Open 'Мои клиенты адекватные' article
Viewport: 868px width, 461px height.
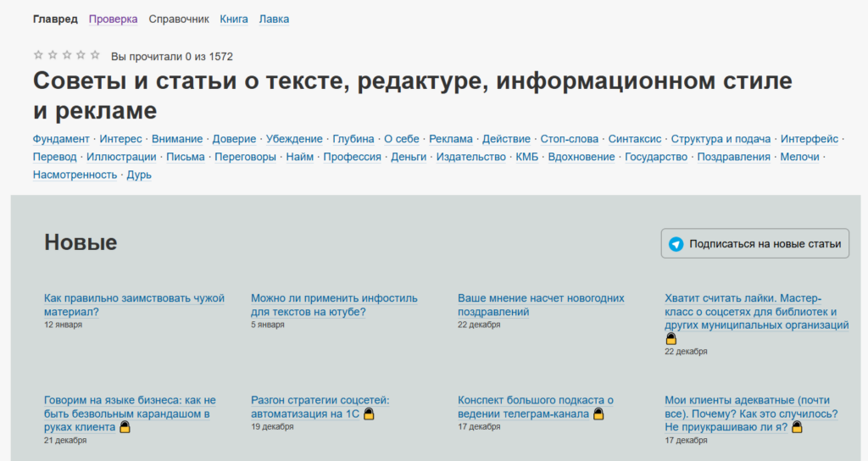(x=751, y=414)
